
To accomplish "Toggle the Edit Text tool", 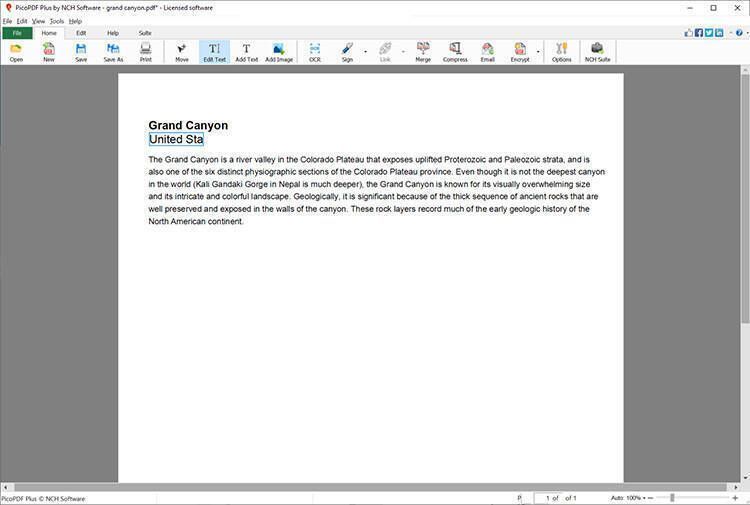I will (x=214, y=52).
